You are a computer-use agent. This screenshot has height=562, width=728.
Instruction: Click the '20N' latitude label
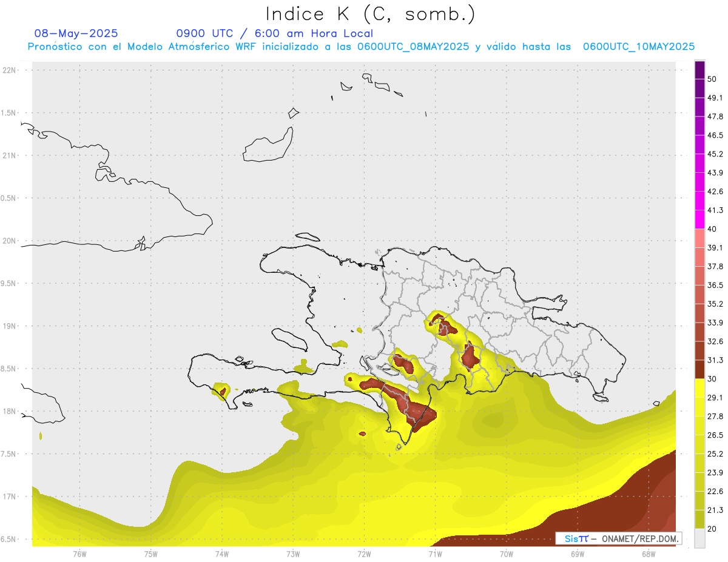[x=10, y=241]
